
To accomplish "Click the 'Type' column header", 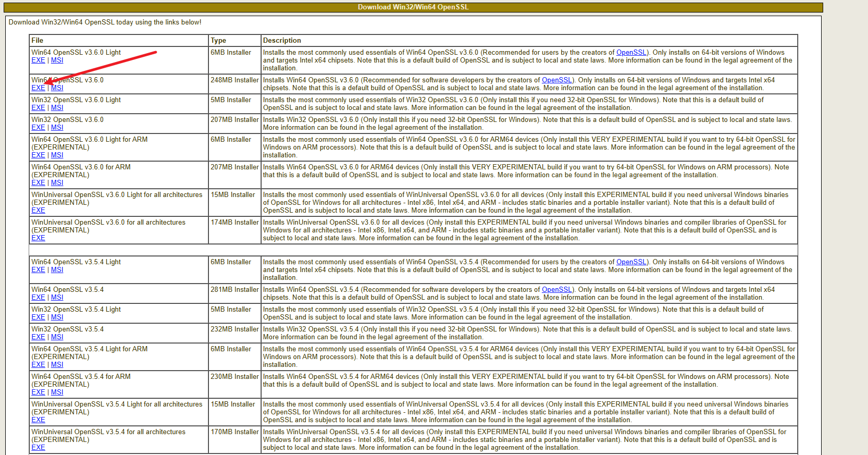I will pos(234,41).
